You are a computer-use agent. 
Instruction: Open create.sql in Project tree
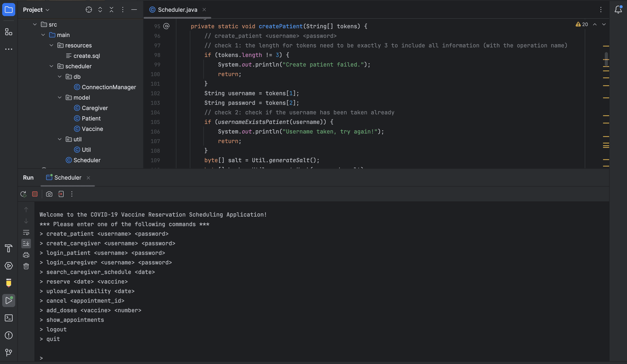point(87,56)
